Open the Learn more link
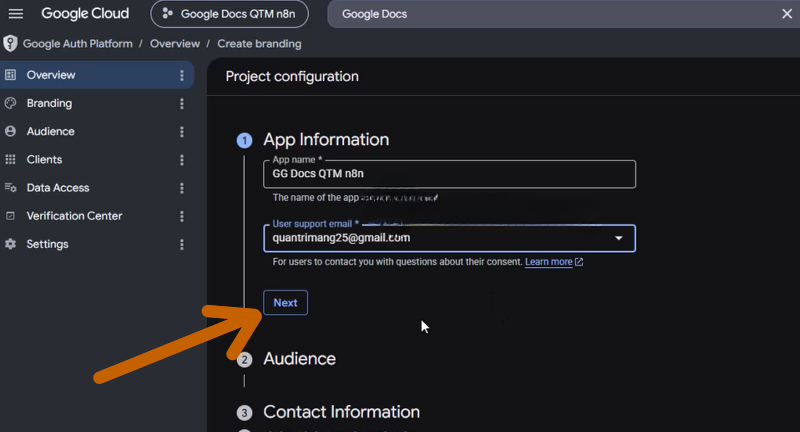The image size is (800, 432). pos(548,262)
